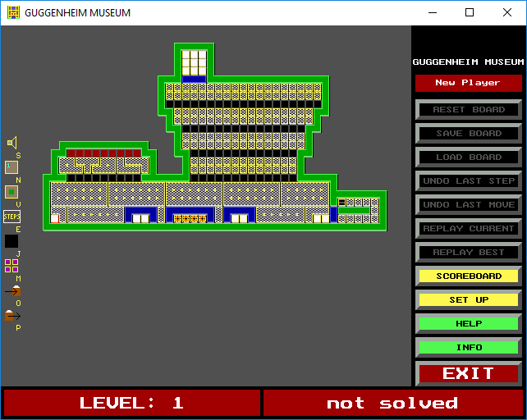Click the STEPS icon in the sidebar

11,217
